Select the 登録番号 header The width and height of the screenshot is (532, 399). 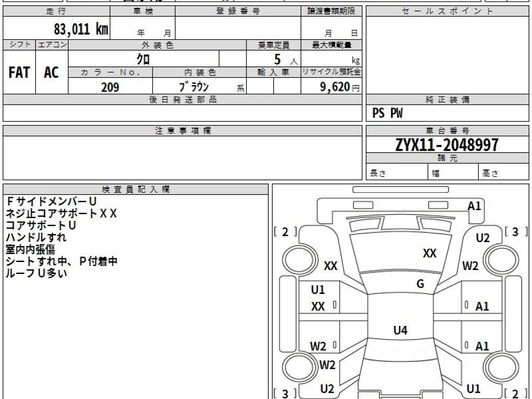pos(238,12)
